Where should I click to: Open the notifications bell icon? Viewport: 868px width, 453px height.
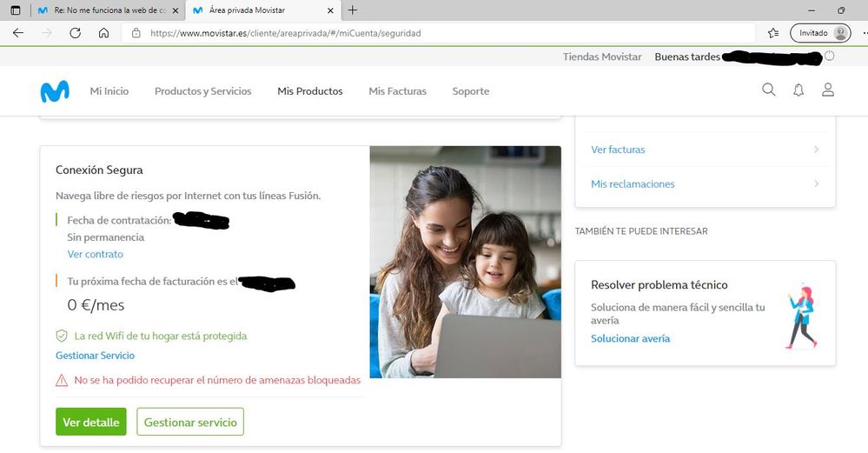[x=798, y=90]
